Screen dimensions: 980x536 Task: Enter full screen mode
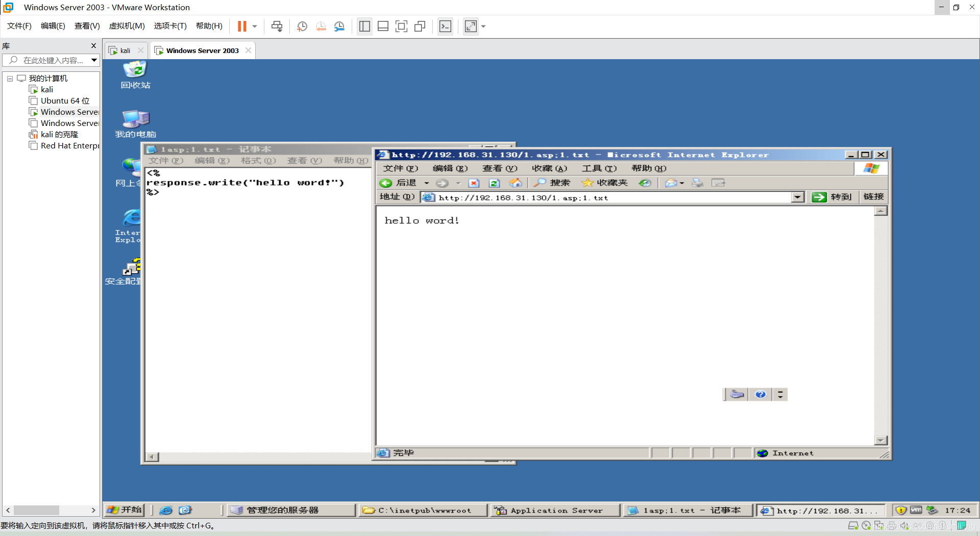(401, 26)
